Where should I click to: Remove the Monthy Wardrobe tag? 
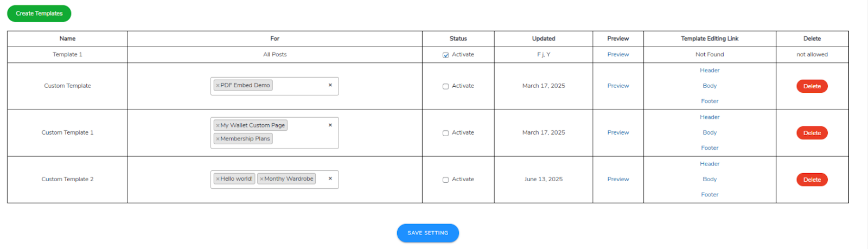coord(261,179)
